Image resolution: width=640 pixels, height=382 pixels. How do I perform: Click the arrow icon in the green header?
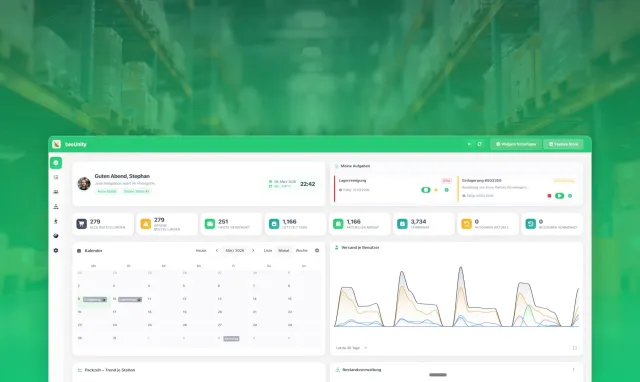[469, 144]
